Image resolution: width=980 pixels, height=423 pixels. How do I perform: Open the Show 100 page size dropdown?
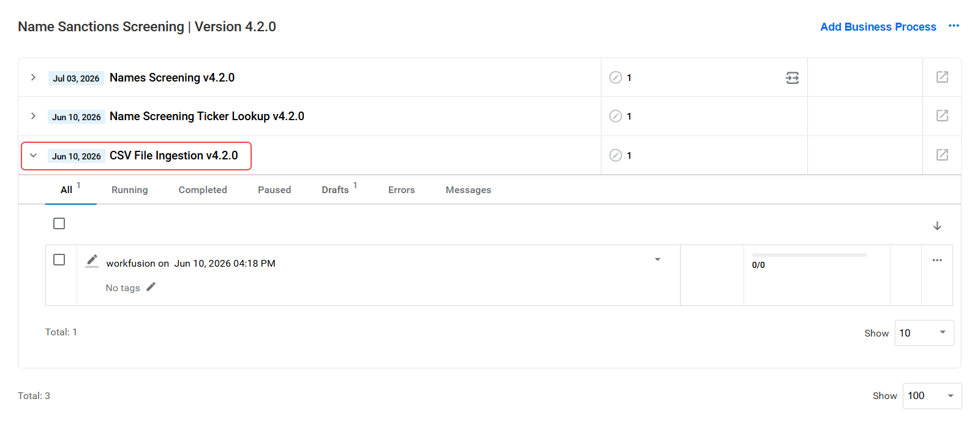click(x=932, y=396)
